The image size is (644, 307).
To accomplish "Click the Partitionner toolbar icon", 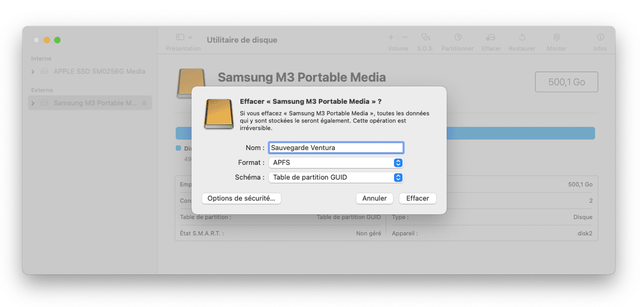I will click(458, 38).
